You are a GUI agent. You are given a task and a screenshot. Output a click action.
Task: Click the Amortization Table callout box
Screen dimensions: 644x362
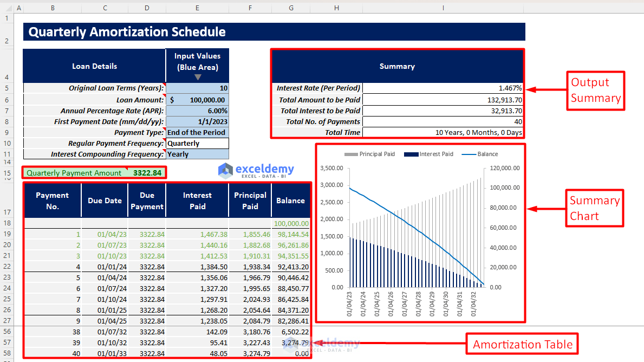click(522, 344)
